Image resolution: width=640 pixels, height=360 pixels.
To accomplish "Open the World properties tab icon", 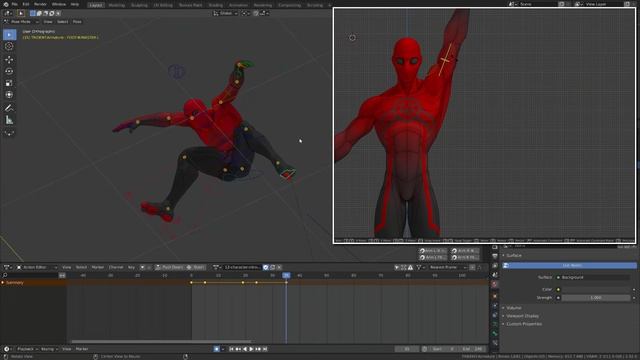I will pos(495,284).
